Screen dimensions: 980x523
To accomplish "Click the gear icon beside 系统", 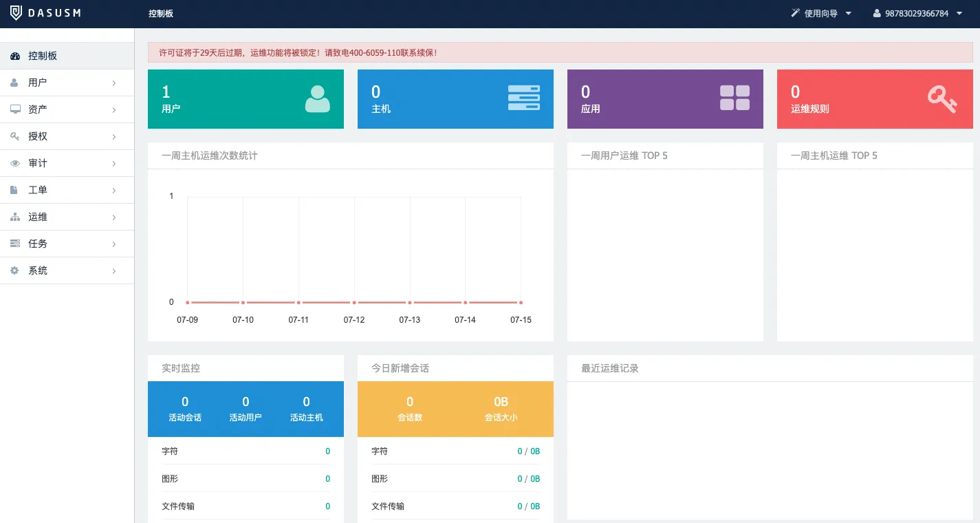I will click(14, 270).
